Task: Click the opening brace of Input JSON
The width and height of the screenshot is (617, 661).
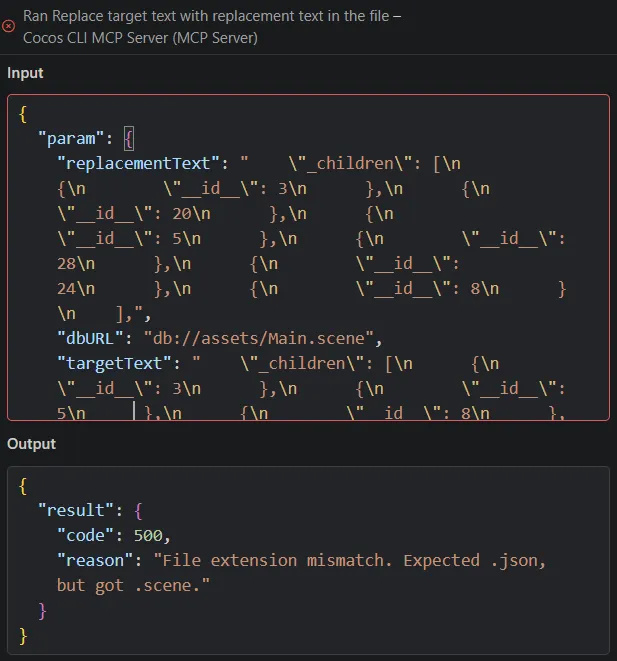Action: pos(24,111)
